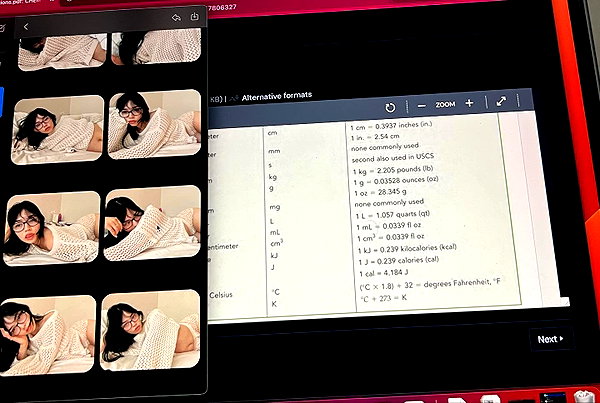The width and height of the screenshot is (600, 403).
Task: Go back using the left chevron arrow
Action: click(26, 27)
